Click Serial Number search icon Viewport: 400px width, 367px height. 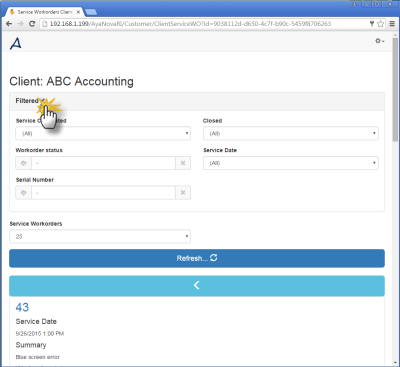[x=23, y=193]
